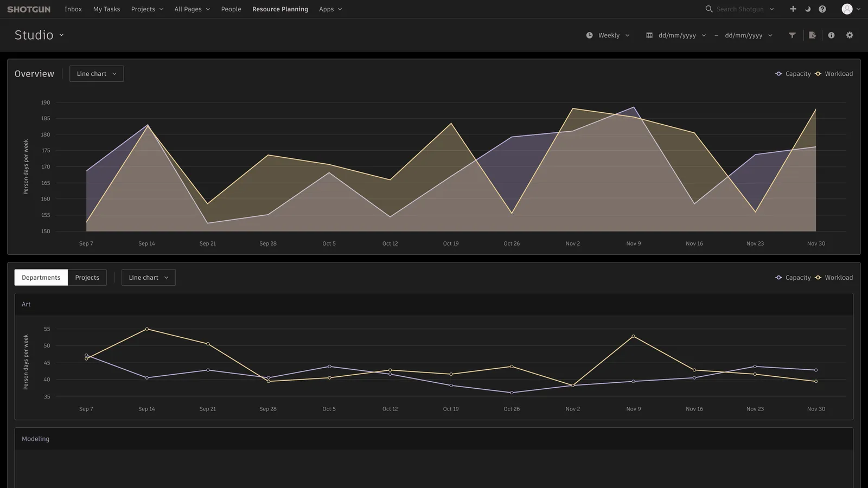868x488 pixels.
Task: Open the settings gear icon
Action: point(850,35)
